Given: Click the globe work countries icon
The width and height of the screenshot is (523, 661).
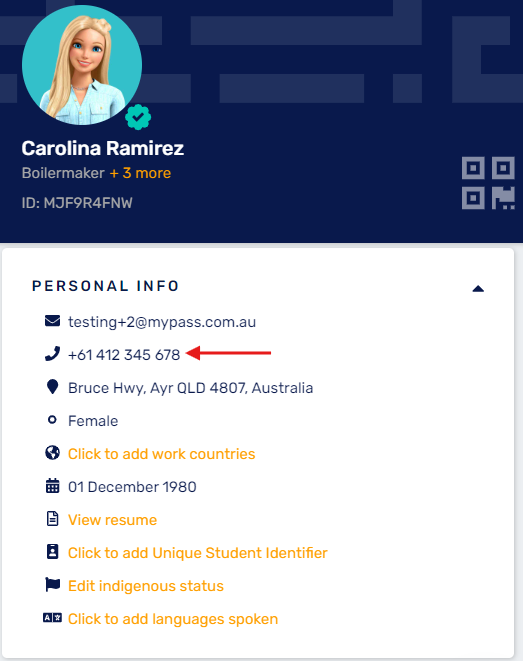Looking at the screenshot, I should pos(52,453).
